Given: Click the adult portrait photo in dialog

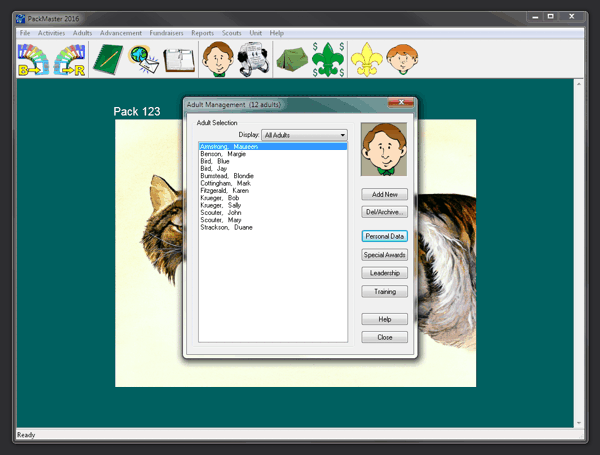Looking at the screenshot, I should pyautogui.click(x=384, y=149).
